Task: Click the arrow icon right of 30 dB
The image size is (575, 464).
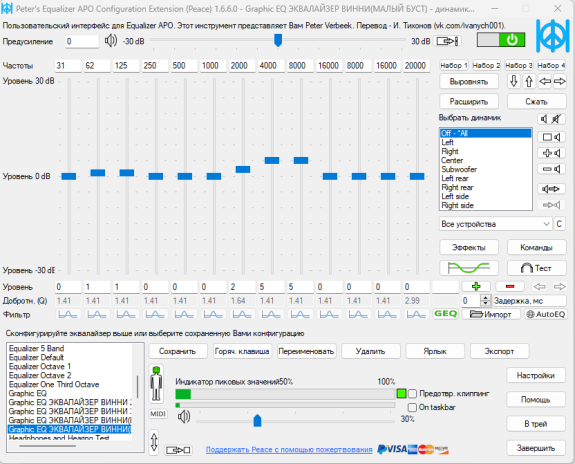Action: 447,41
